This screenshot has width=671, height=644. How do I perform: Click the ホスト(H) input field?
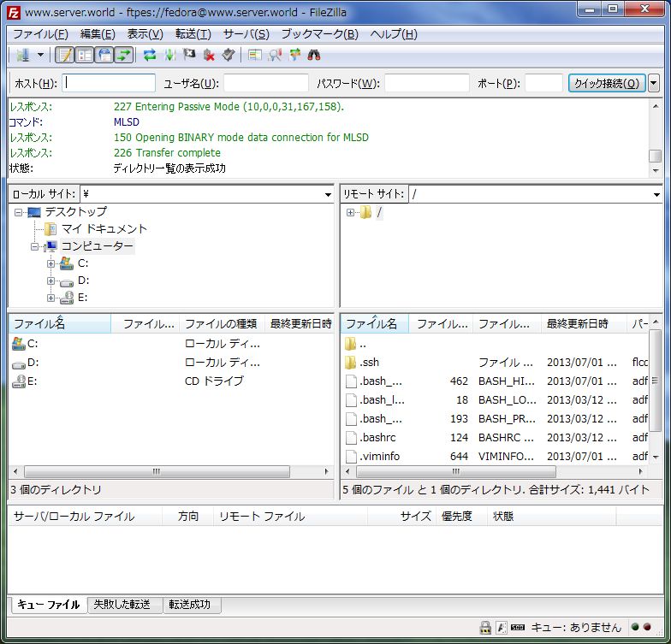[x=109, y=83]
